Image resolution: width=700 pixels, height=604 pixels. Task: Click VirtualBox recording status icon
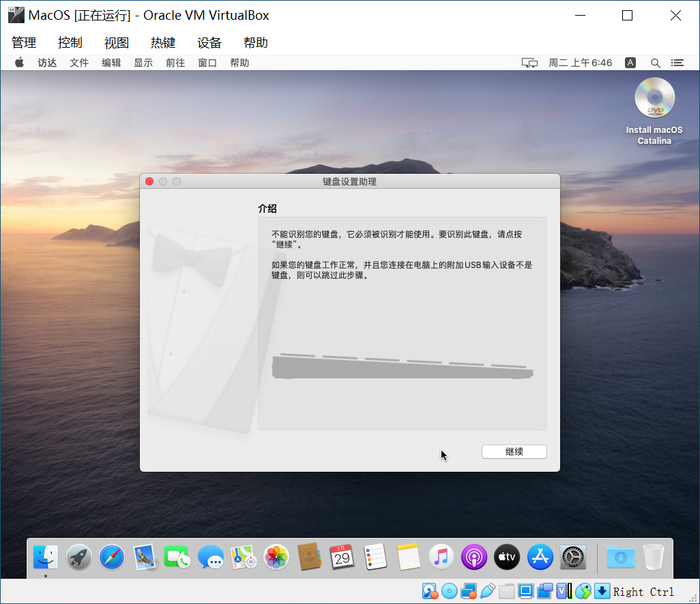(x=544, y=592)
